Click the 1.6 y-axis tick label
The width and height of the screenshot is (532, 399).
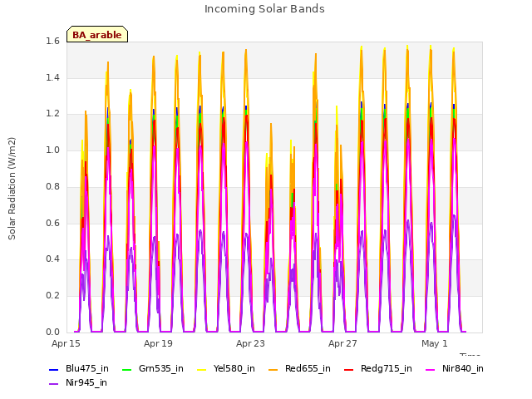[52, 42]
